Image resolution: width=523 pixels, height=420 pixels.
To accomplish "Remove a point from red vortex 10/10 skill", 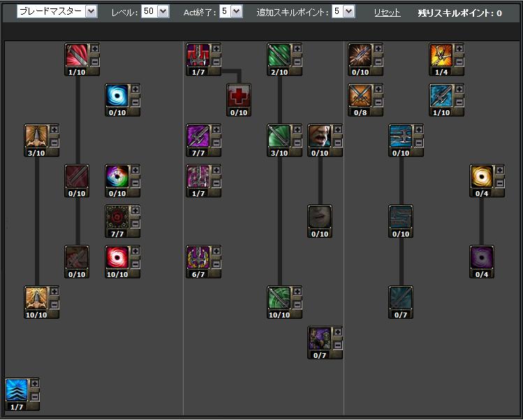I will tap(135, 264).
